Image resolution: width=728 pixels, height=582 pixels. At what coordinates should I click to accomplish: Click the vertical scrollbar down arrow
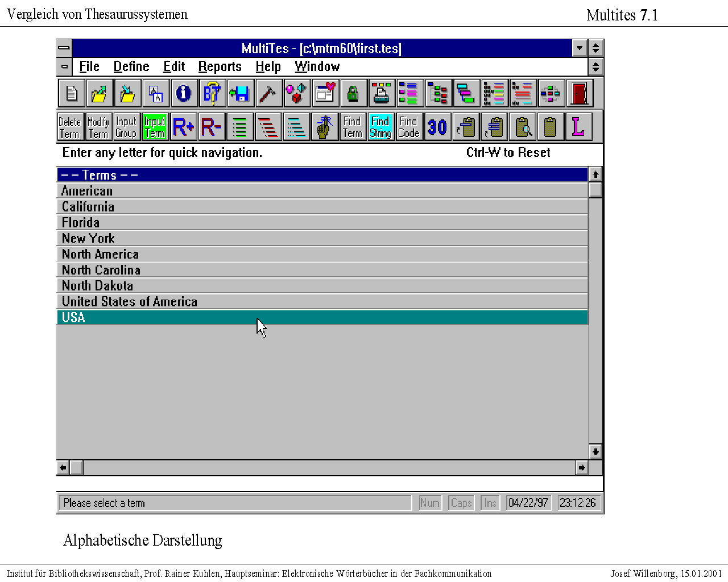(x=595, y=452)
